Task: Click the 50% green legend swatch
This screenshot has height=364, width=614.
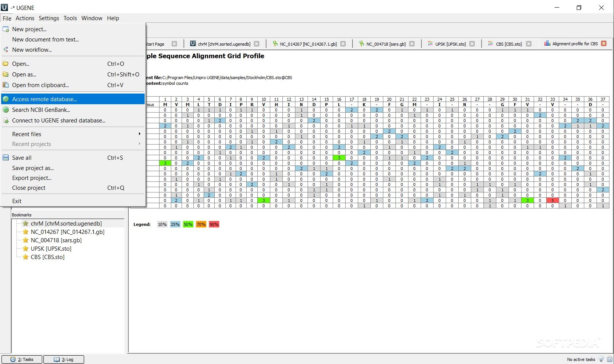Action: coord(188,224)
